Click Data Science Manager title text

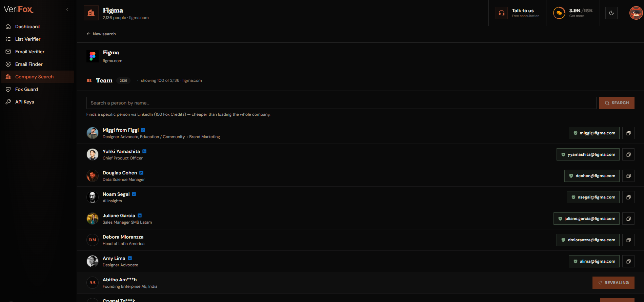(x=124, y=180)
